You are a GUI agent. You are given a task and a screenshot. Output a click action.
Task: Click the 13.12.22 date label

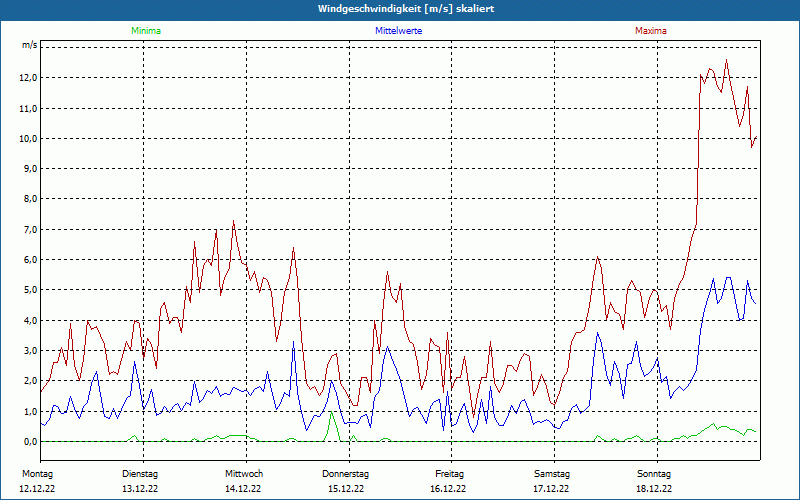[140, 489]
